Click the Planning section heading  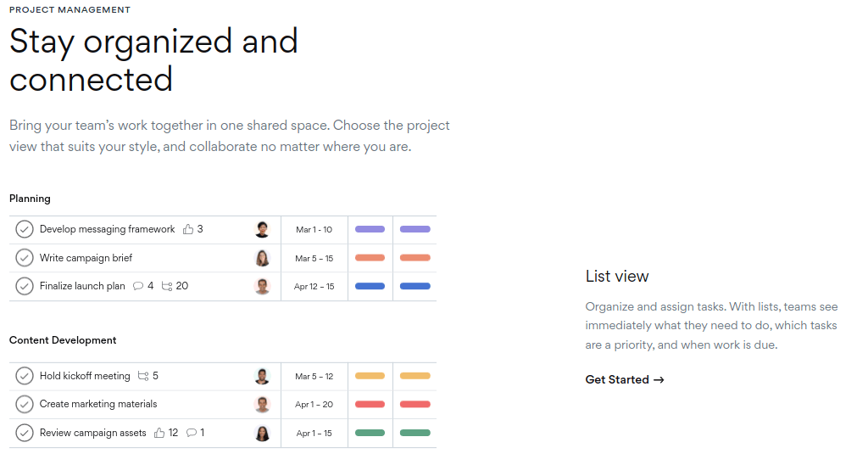pyautogui.click(x=30, y=199)
